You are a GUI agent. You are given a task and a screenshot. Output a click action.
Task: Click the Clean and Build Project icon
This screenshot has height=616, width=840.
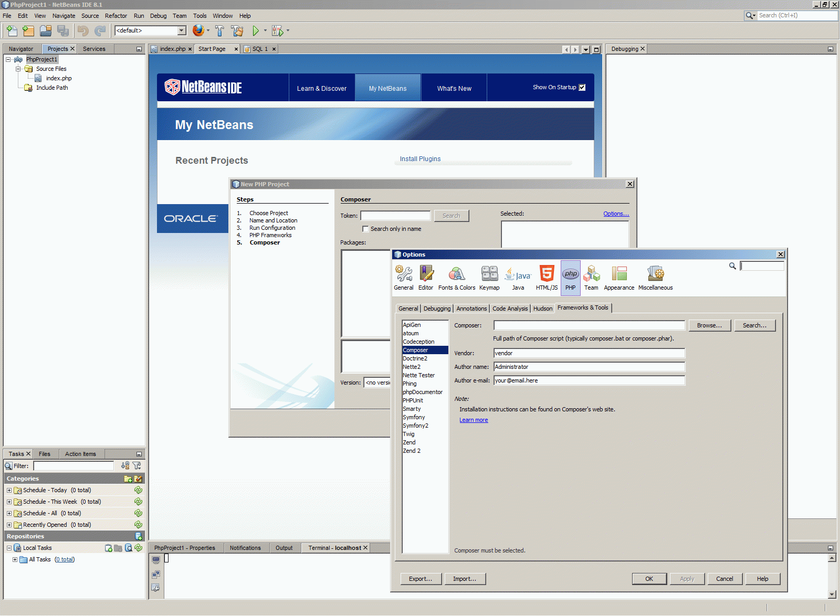click(237, 31)
